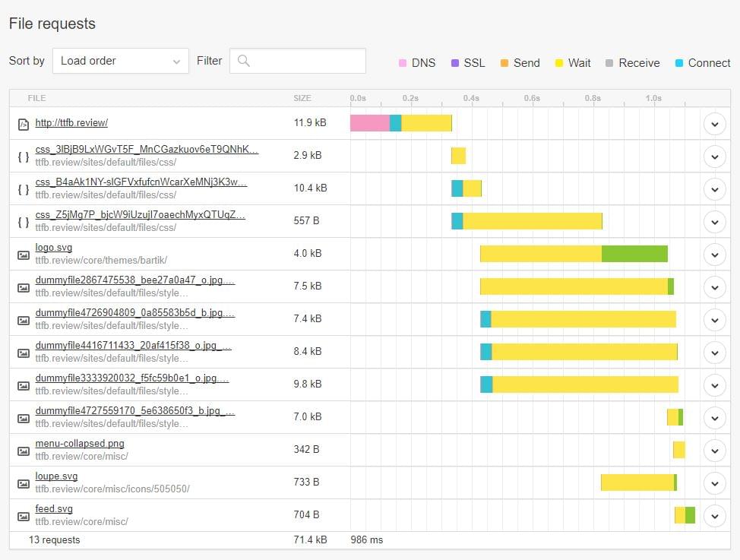Click the CSS braces icon for css_3lBjB9 file
Screen dimensions: 740x560
point(24,156)
